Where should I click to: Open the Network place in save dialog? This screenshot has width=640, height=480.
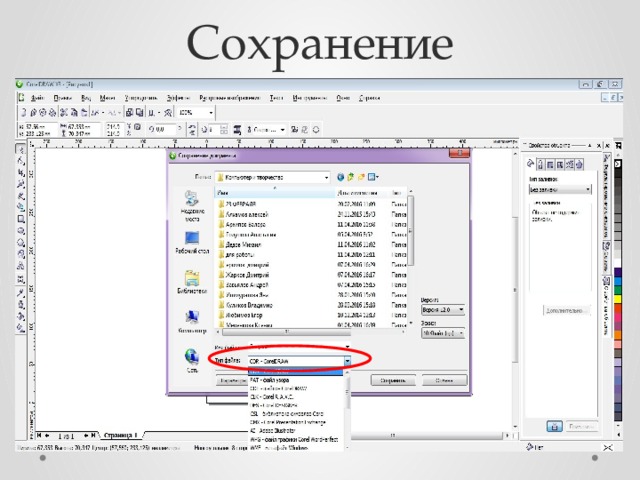click(x=192, y=360)
